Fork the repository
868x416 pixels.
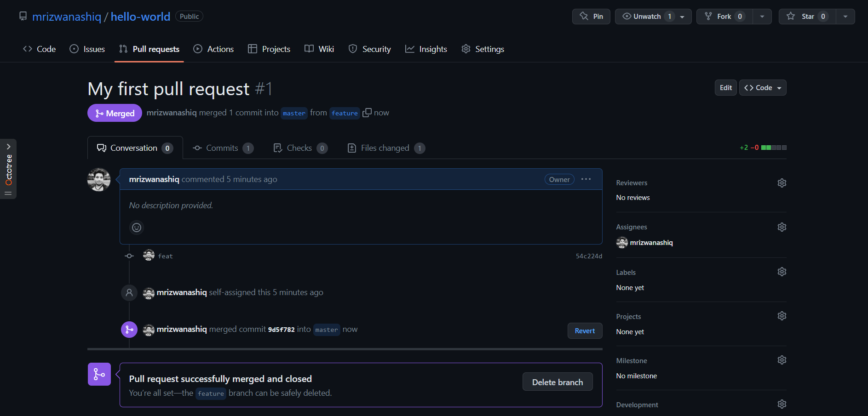point(724,17)
